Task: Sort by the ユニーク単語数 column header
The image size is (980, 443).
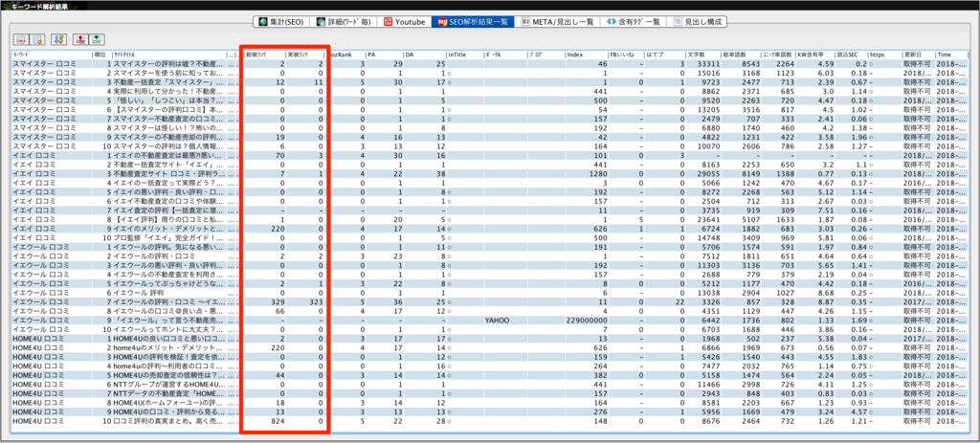Action: pos(778,55)
